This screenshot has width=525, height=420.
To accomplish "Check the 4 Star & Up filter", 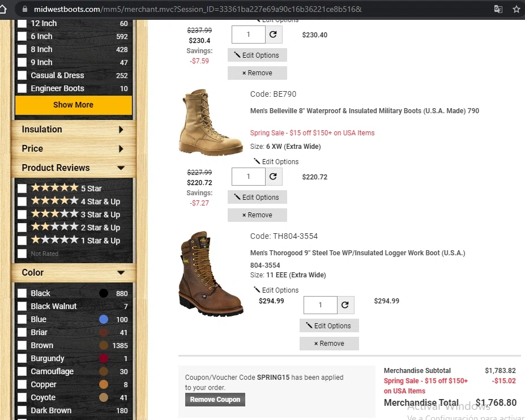I will (22, 202).
